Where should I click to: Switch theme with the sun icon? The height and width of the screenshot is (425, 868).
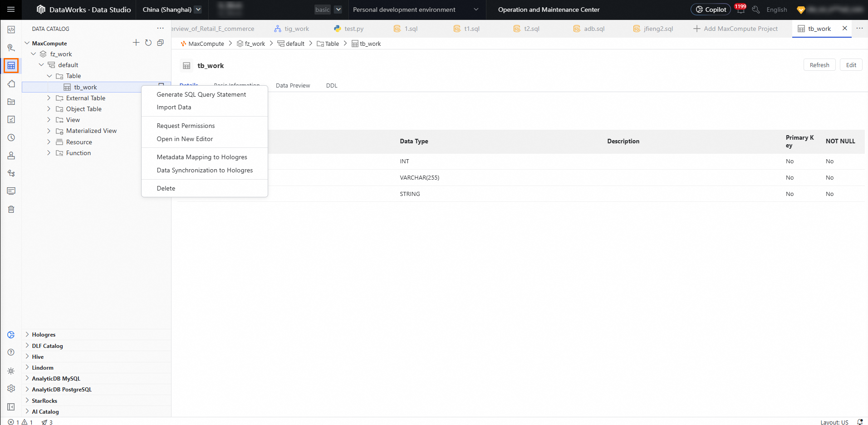(11, 371)
